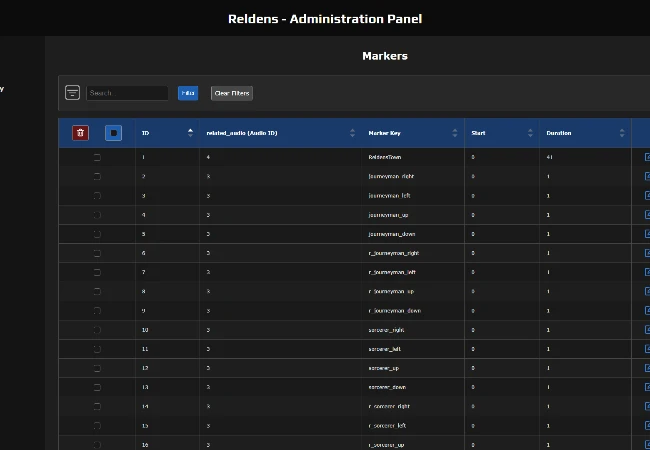Viewport: 650px width, 450px height.
Task: Open the edit icon on the sorcerer_right row
Action: (x=647, y=330)
